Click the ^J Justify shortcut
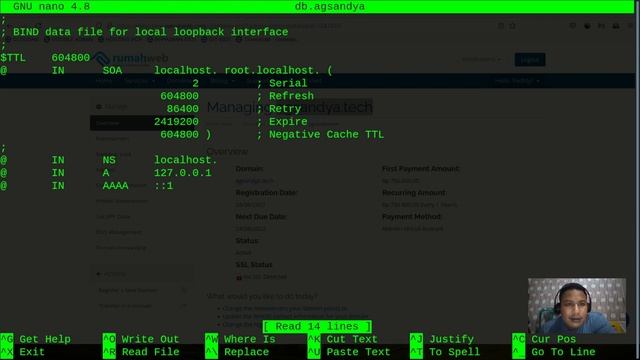Screen dimensions: 640x360 [x=442, y=339]
